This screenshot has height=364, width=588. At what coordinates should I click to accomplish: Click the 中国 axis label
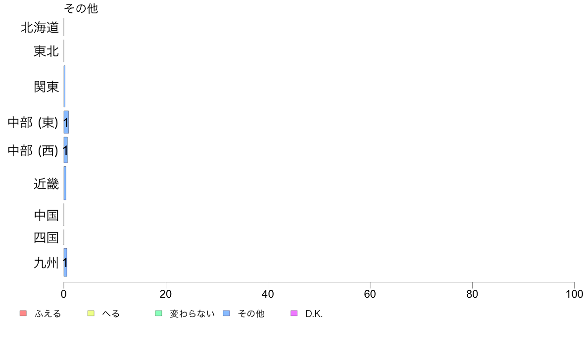(x=47, y=215)
